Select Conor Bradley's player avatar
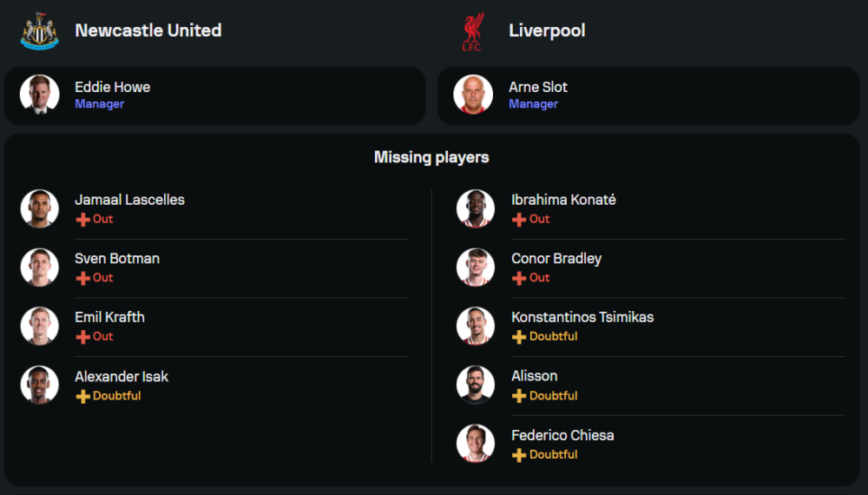 click(x=476, y=267)
